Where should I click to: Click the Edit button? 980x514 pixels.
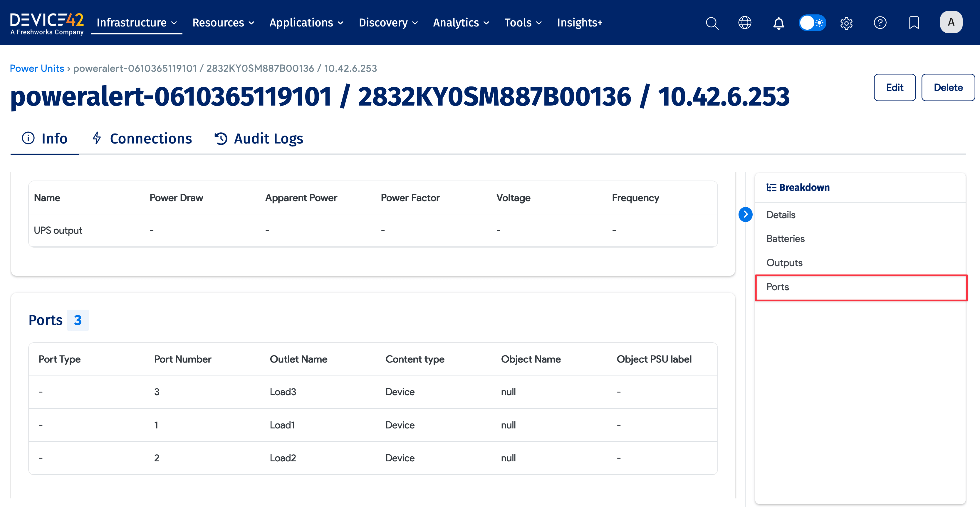click(x=895, y=88)
